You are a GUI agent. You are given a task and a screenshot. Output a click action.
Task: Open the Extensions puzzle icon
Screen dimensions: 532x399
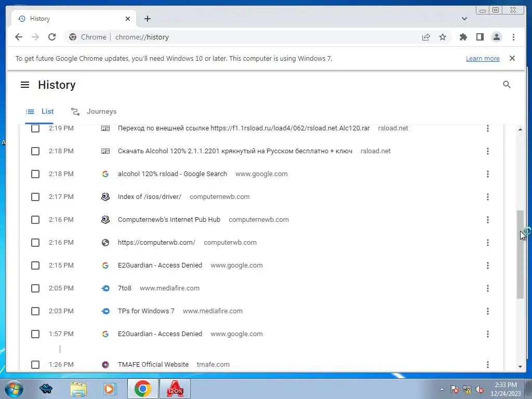point(463,37)
